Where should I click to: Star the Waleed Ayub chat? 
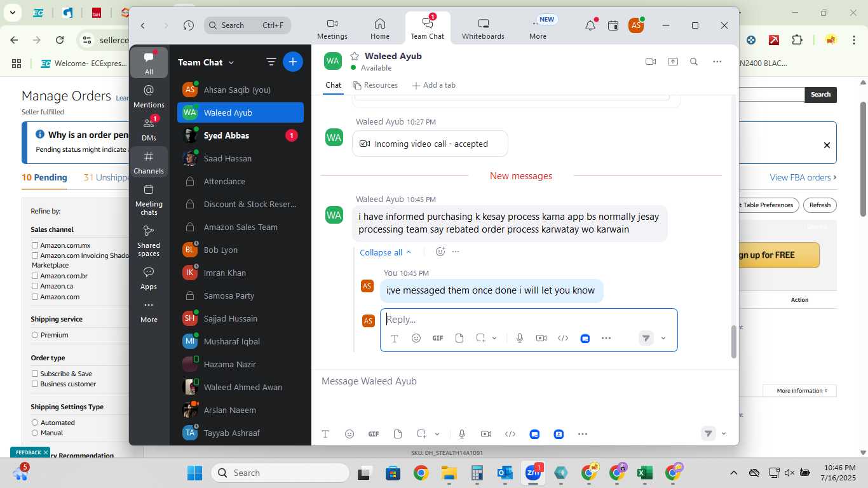[355, 56]
